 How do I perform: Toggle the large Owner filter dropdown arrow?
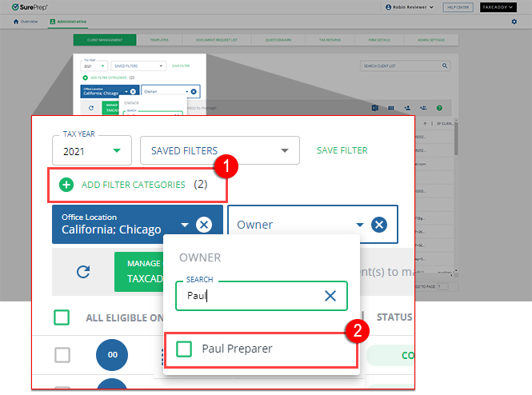360,225
